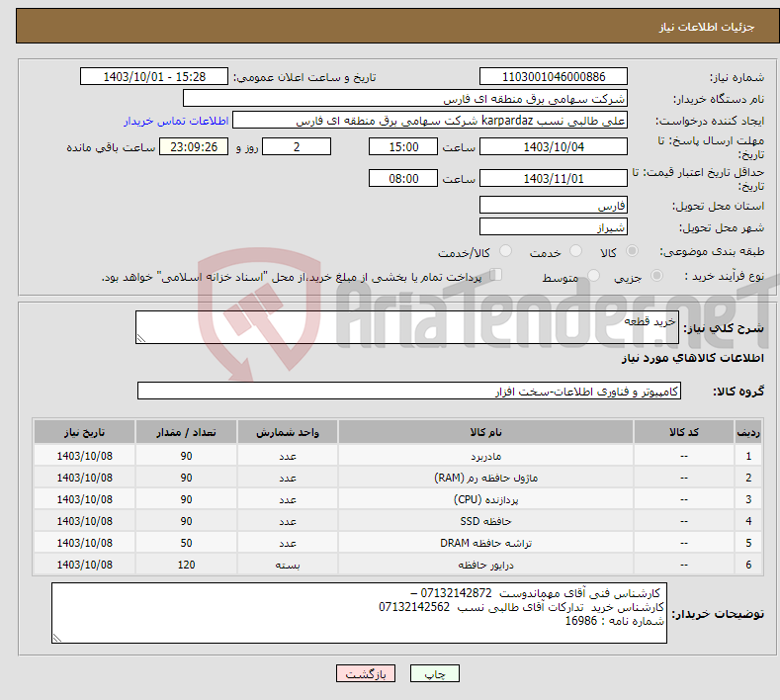The height and width of the screenshot is (700, 780).
Task: Click row number 6 cell
Action: [748, 565]
